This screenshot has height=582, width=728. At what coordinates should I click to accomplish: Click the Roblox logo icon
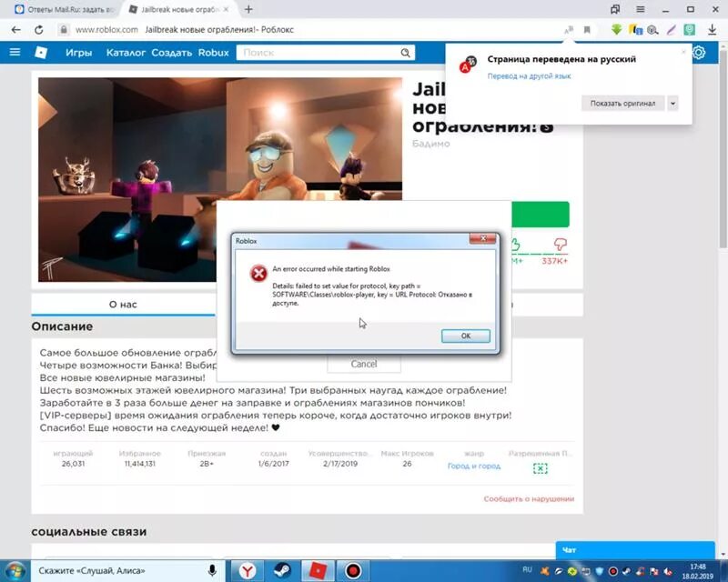pos(41,53)
